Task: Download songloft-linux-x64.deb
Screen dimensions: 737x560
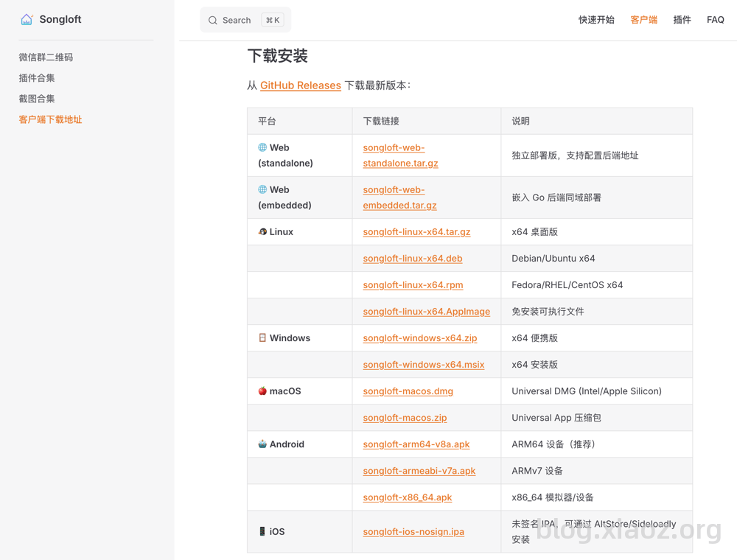Action: [413, 259]
